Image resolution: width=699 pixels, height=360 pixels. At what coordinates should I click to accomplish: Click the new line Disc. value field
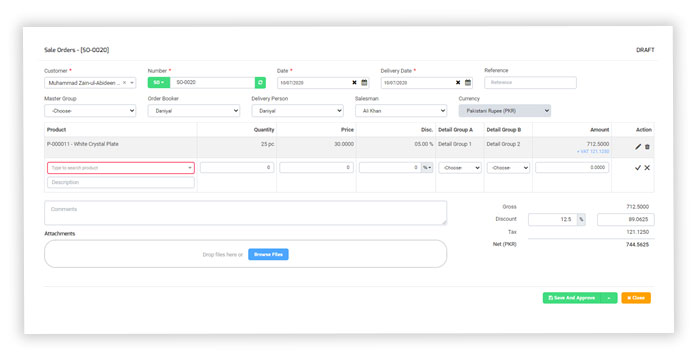point(391,168)
